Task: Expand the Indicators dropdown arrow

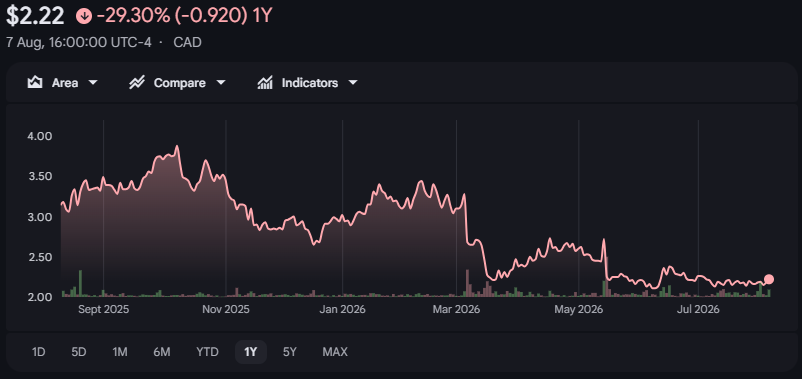Action: tap(352, 82)
